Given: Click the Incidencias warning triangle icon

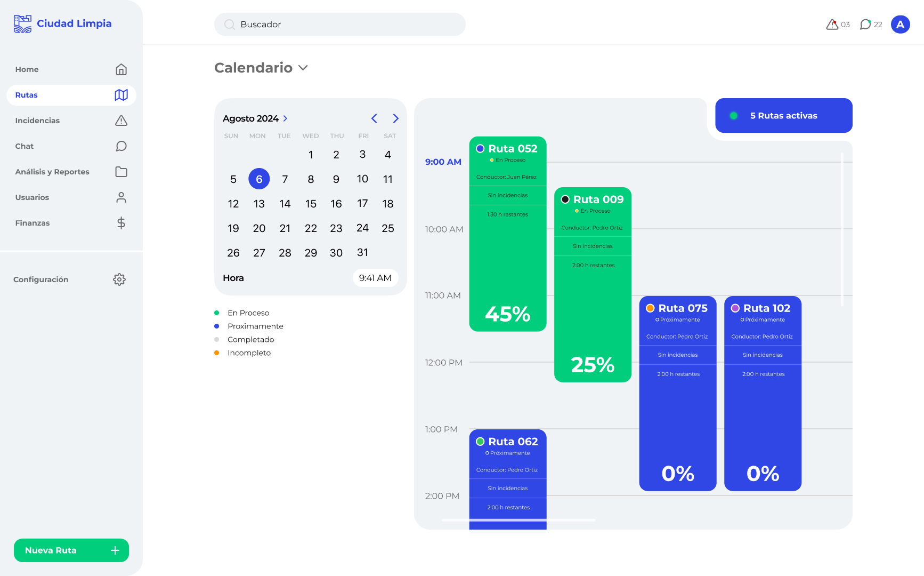Looking at the screenshot, I should click(121, 121).
